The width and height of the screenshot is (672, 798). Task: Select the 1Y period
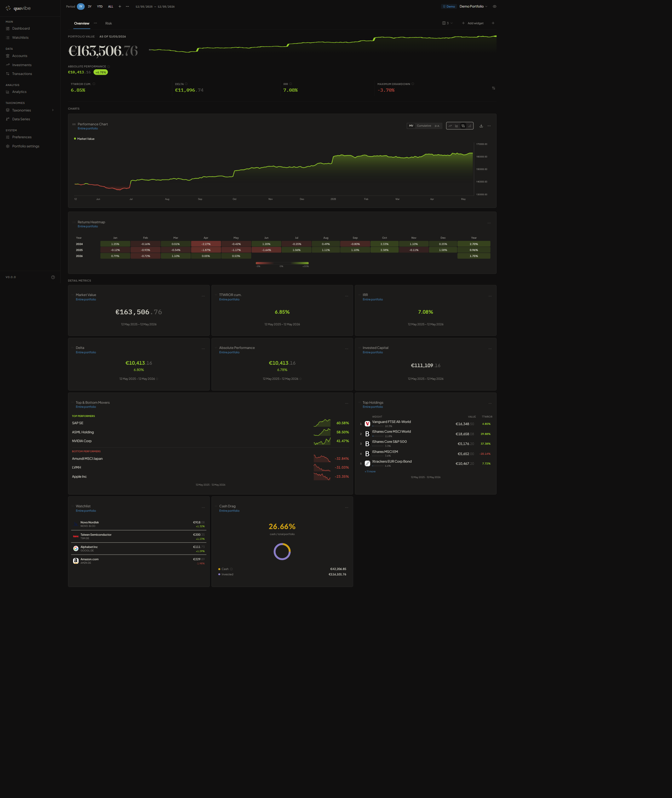(81, 7)
